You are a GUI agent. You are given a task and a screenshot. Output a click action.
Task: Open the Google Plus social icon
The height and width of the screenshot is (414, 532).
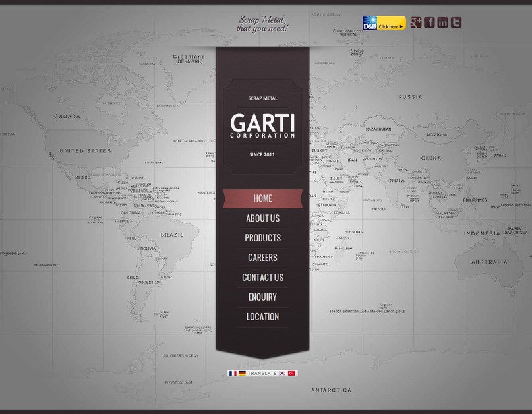coord(415,22)
